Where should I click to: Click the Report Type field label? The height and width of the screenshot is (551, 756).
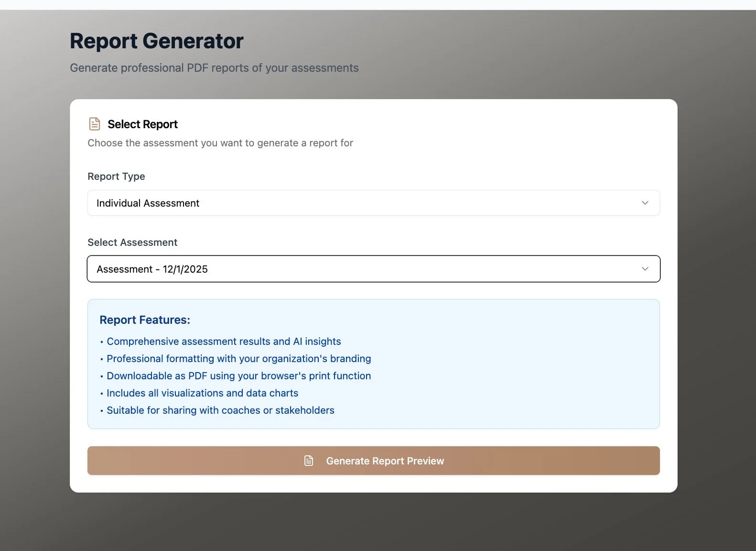116,176
